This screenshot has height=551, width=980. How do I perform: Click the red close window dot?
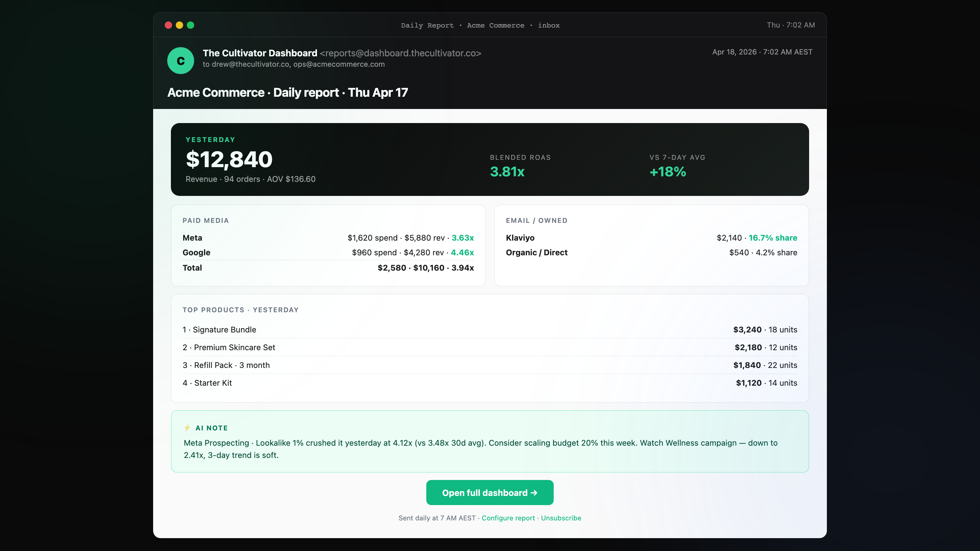(x=168, y=25)
